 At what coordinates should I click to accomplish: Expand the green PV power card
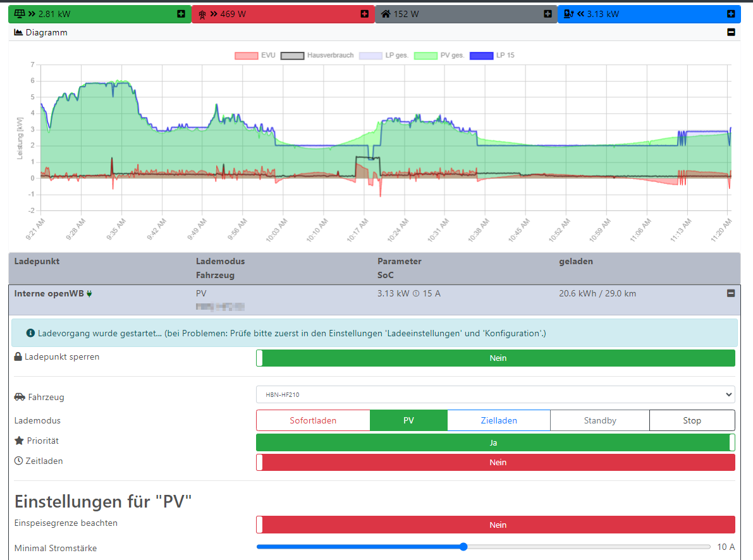coord(181,14)
